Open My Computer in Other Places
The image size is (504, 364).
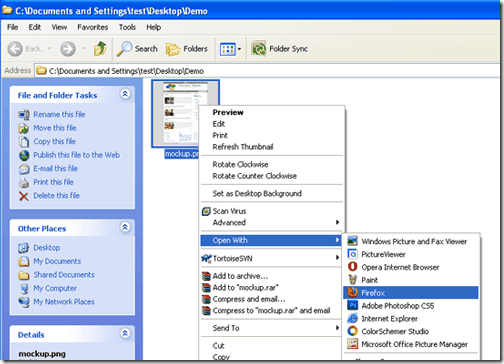pos(55,288)
